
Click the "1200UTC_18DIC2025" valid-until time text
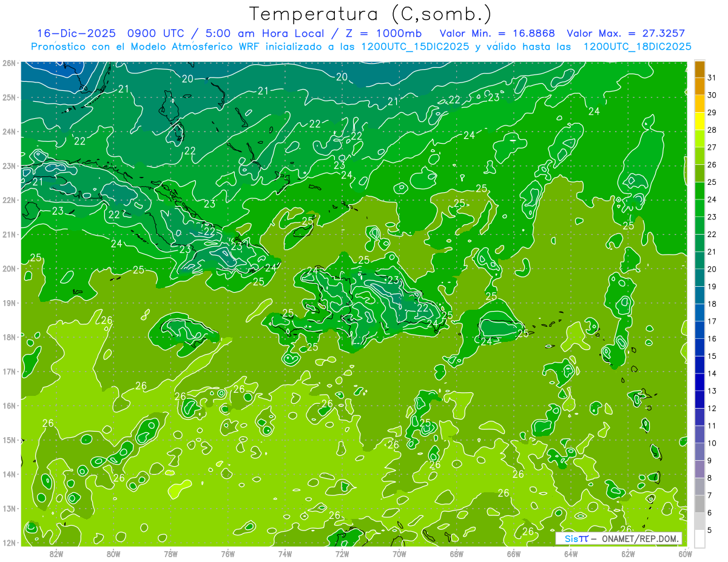(637, 47)
